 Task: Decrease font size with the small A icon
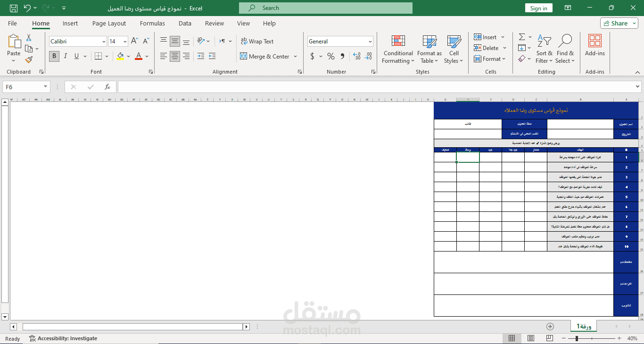coord(146,42)
